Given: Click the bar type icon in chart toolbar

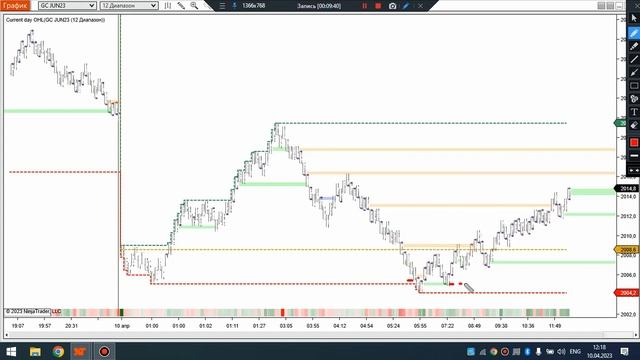Looking at the screenshot, I should click(168, 5).
